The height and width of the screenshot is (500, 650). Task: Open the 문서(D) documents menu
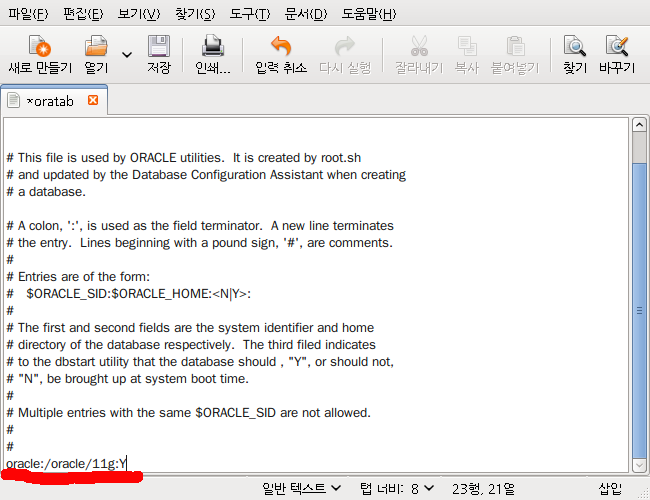pyautogui.click(x=306, y=14)
